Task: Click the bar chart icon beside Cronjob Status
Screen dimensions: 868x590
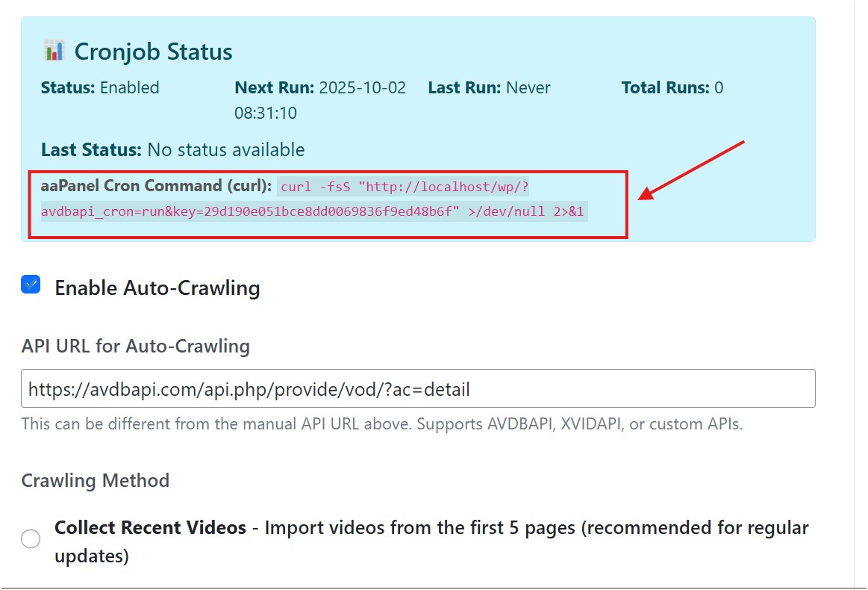Action: point(53,52)
